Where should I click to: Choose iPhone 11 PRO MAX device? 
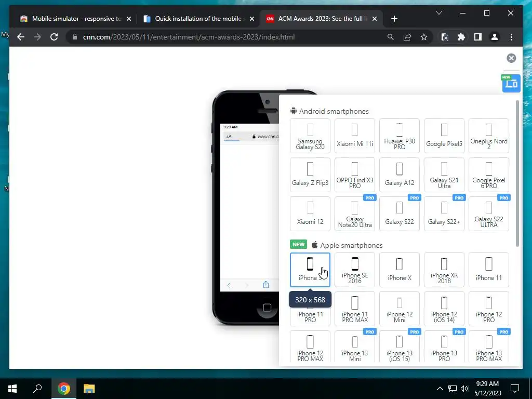tap(355, 309)
